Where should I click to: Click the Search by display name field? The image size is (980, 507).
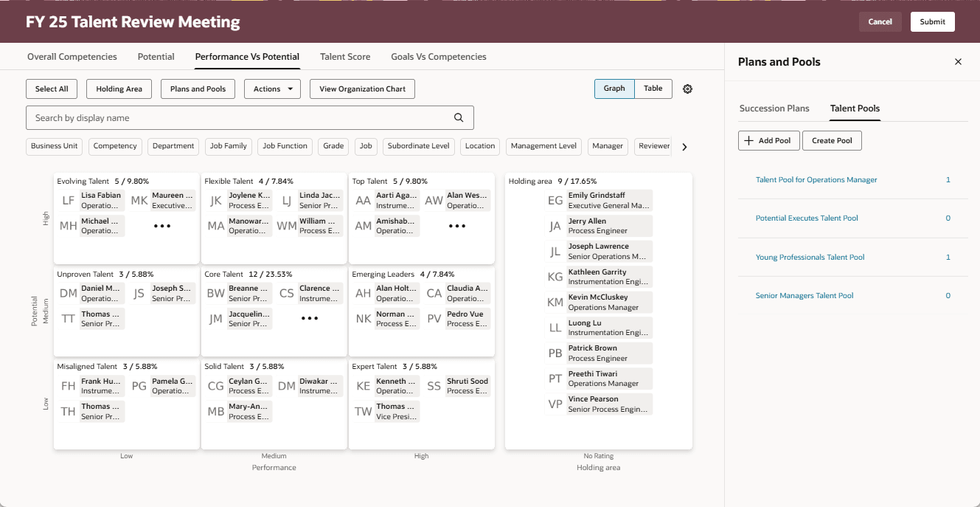coord(250,118)
